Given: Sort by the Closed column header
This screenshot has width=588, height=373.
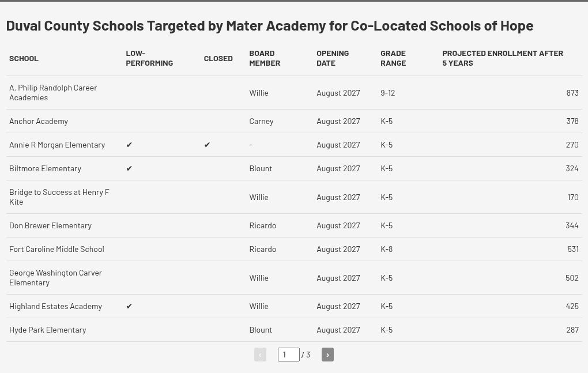Looking at the screenshot, I should [x=218, y=58].
